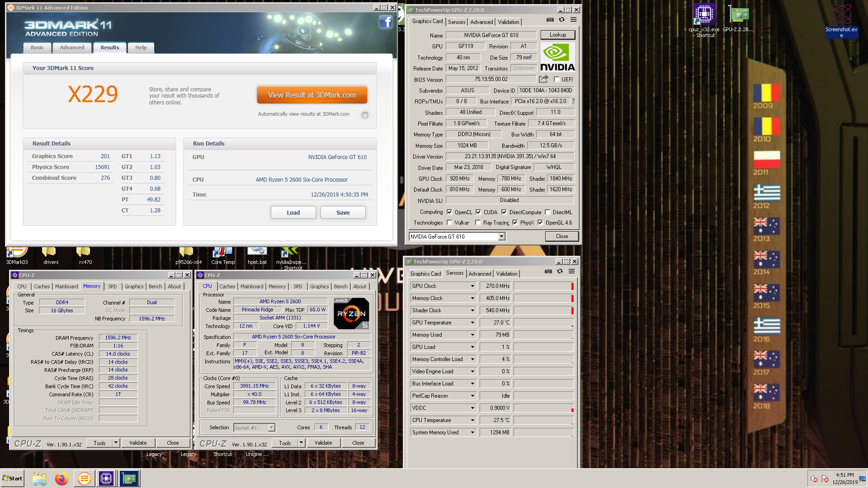Open the GPU Temperature sensor dropdown
The width and height of the screenshot is (868, 488).
472,323
